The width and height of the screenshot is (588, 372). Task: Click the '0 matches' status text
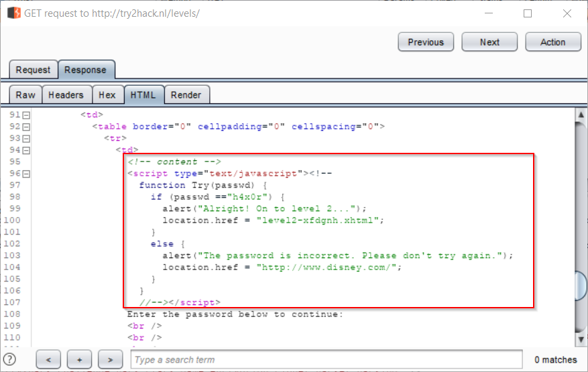tap(555, 360)
